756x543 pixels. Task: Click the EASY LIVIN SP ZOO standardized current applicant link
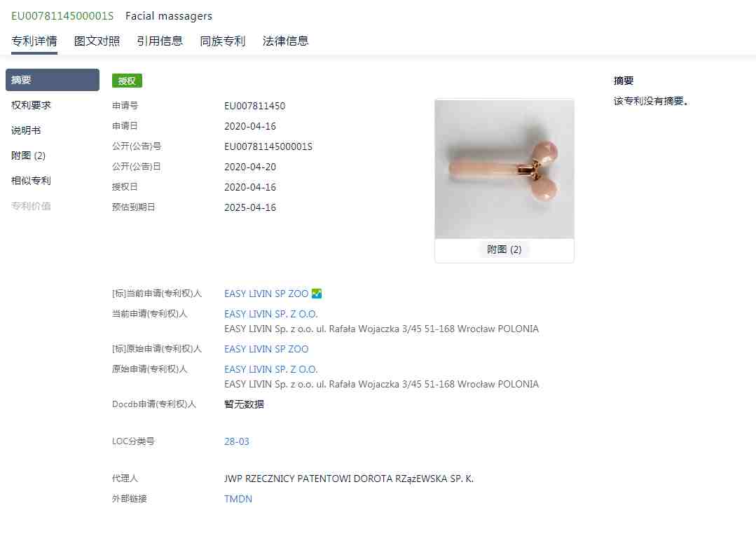[266, 293]
